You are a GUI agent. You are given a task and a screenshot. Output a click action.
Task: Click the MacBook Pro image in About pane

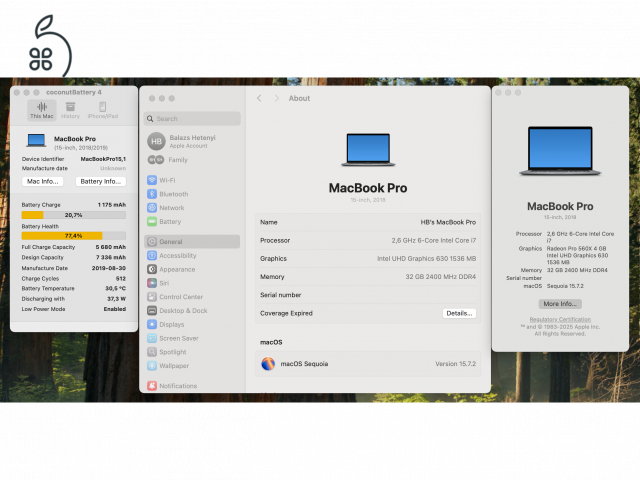[368, 149]
